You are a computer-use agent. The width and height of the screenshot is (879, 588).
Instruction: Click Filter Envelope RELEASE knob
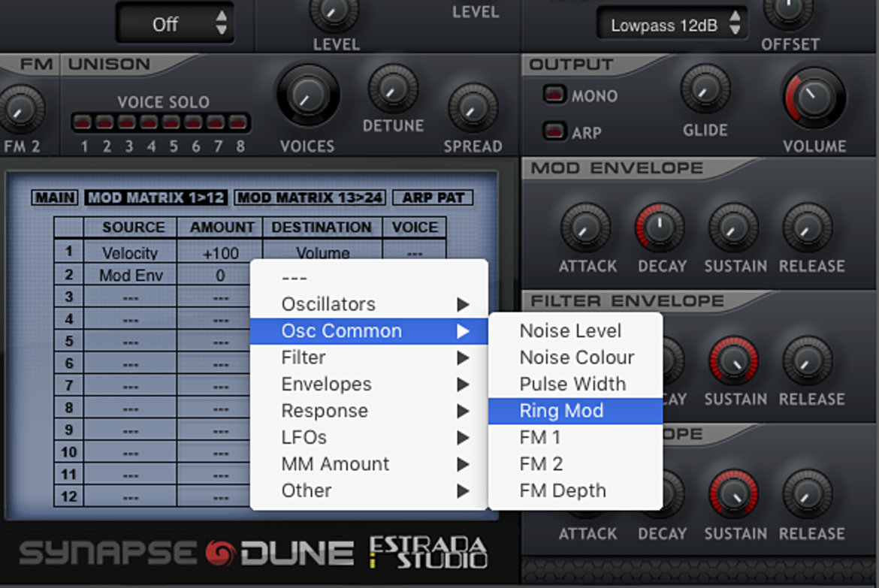pyautogui.click(x=808, y=361)
